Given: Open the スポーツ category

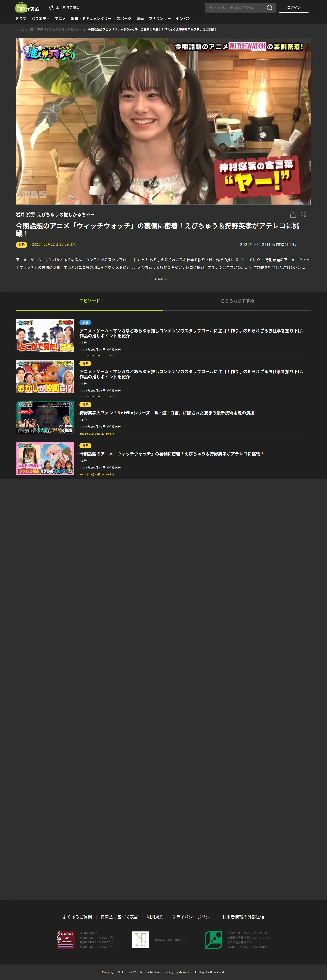Looking at the screenshot, I should click(124, 19).
